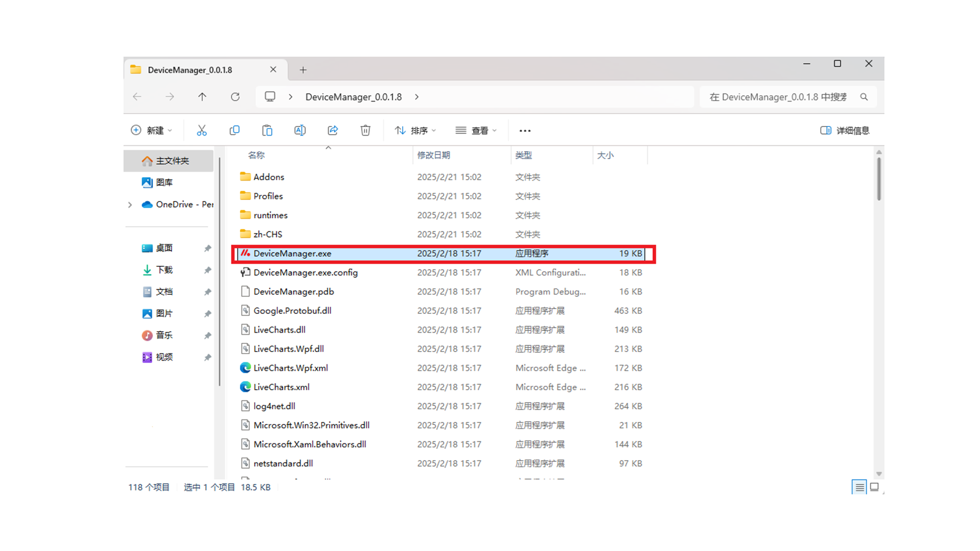Click the file list vertical scrollbar
980x551 pixels.
[879, 179]
